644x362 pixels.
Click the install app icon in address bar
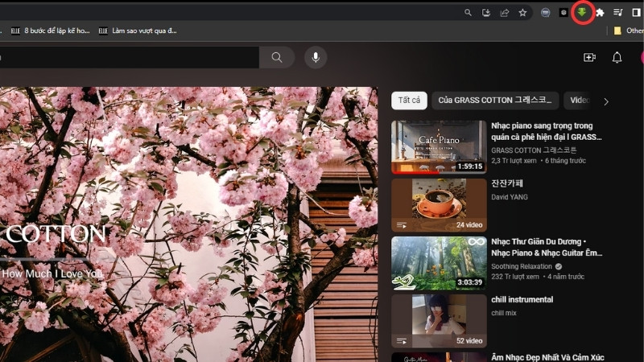pyautogui.click(x=486, y=12)
